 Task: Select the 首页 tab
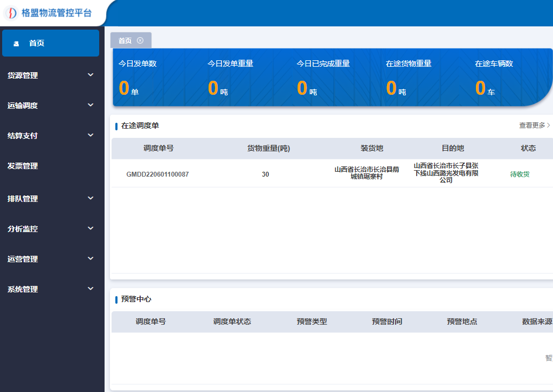(125, 40)
